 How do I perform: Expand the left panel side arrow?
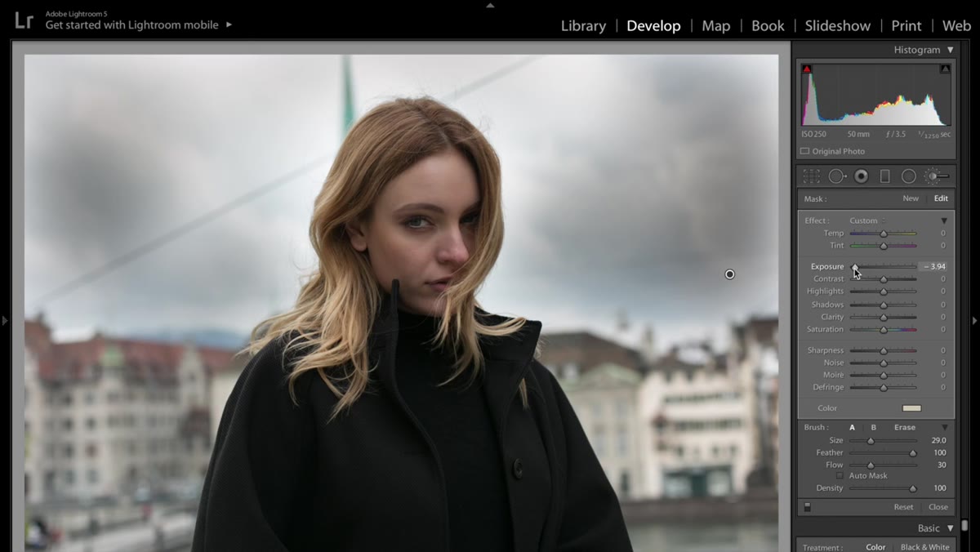4,321
